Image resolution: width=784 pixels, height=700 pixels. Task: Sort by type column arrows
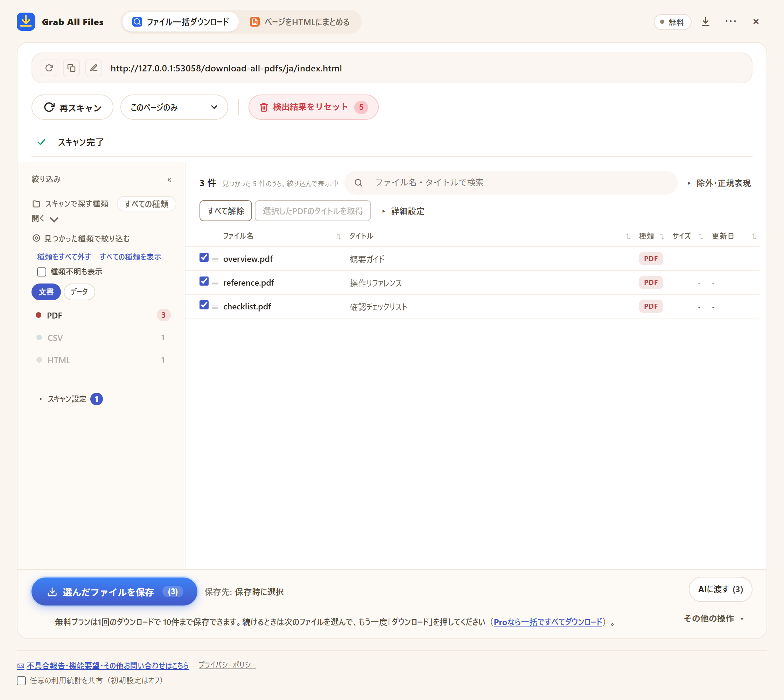tap(661, 236)
